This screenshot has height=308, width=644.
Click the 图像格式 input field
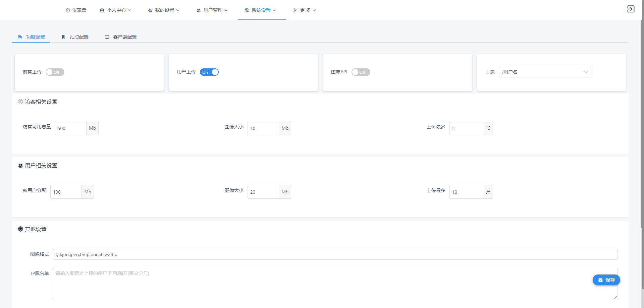click(x=335, y=254)
